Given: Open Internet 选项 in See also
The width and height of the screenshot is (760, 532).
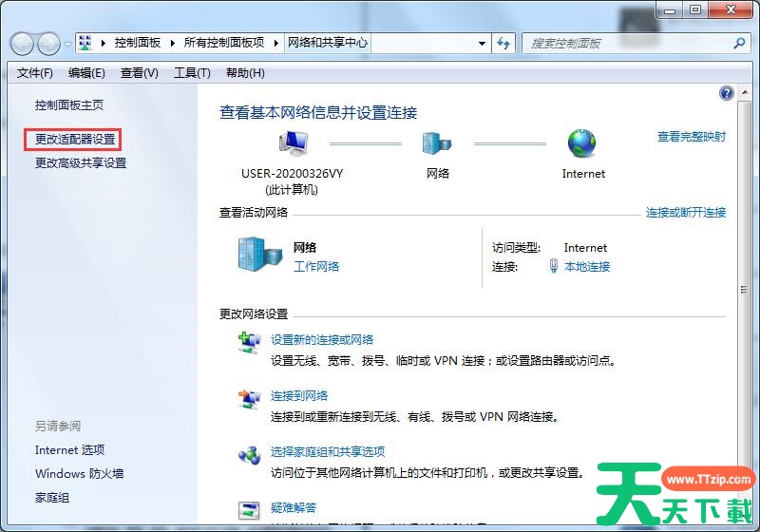Looking at the screenshot, I should tap(69, 450).
